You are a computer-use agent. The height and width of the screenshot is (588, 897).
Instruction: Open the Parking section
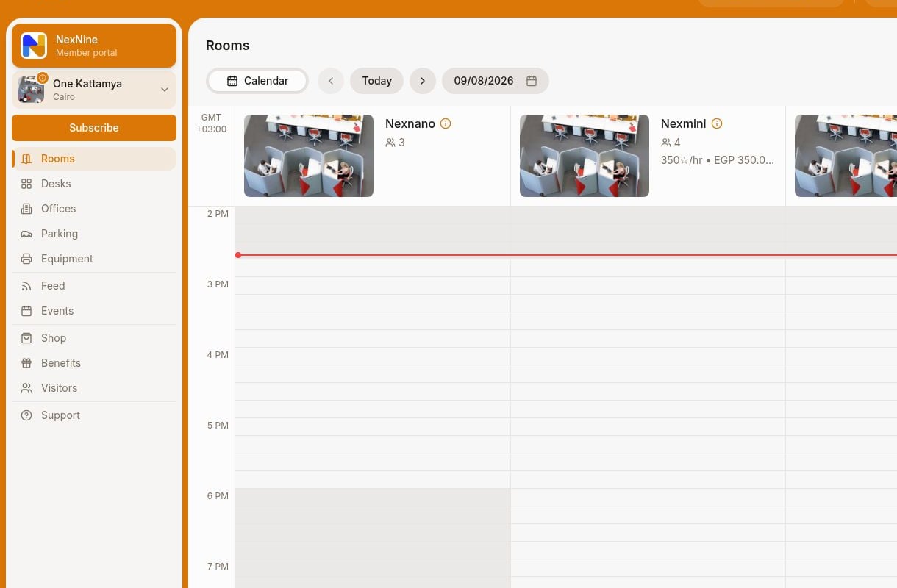pyautogui.click(x=94, y=234)
